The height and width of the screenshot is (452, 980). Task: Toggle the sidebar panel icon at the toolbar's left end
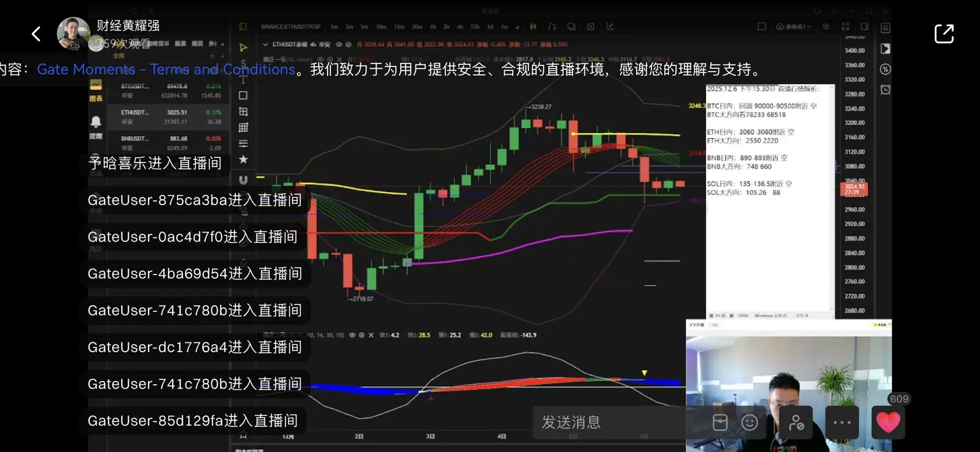click(x=243, y=26)
